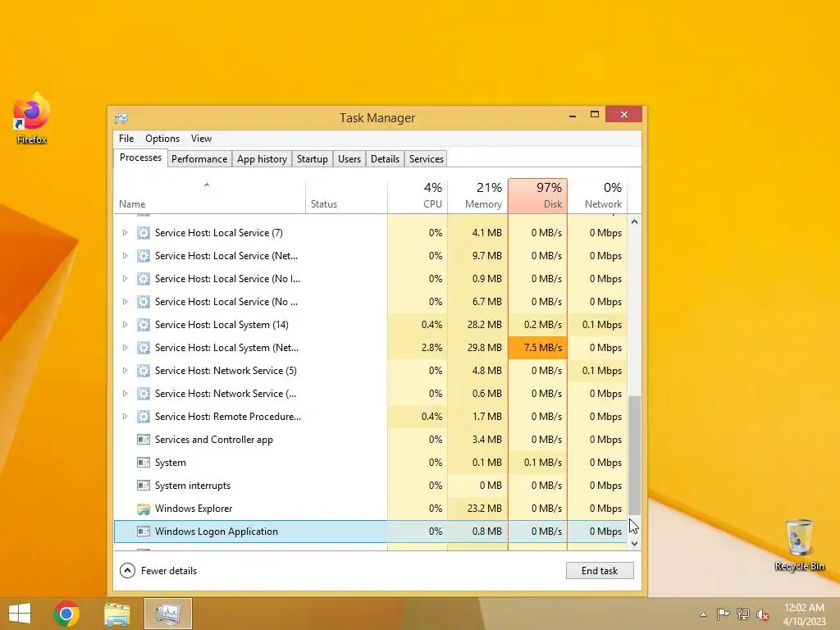
Task: Select the Windows Explorer process row
Action: [x=371, y=509]
